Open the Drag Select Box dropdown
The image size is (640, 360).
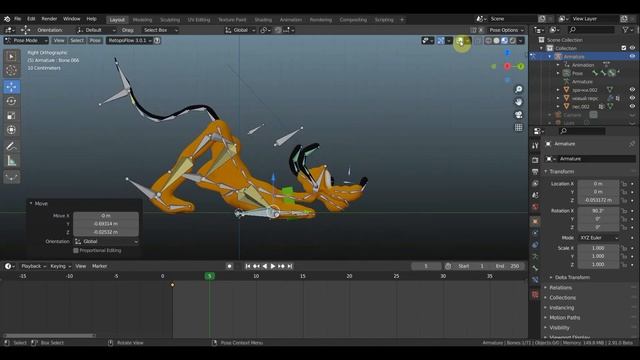tap(160, 30)
